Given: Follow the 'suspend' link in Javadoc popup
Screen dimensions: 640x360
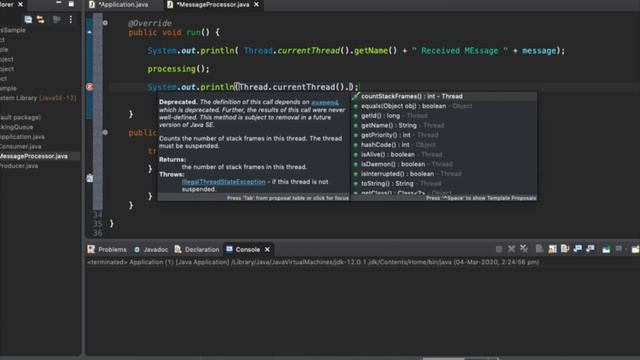Looking at the screenshot, I should pyautogui.click(x=325, y=102).
